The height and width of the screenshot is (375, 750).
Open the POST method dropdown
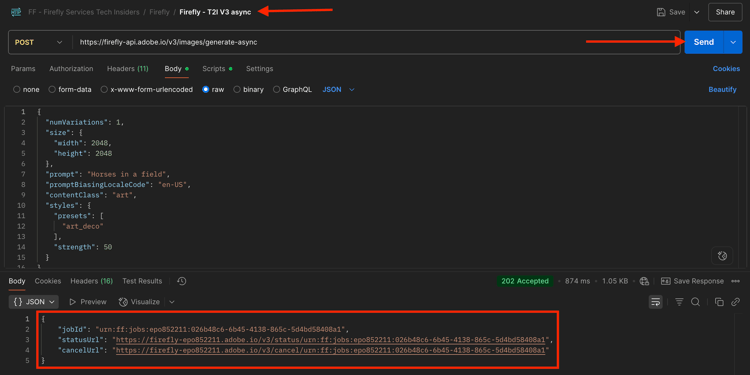[38, 42]
